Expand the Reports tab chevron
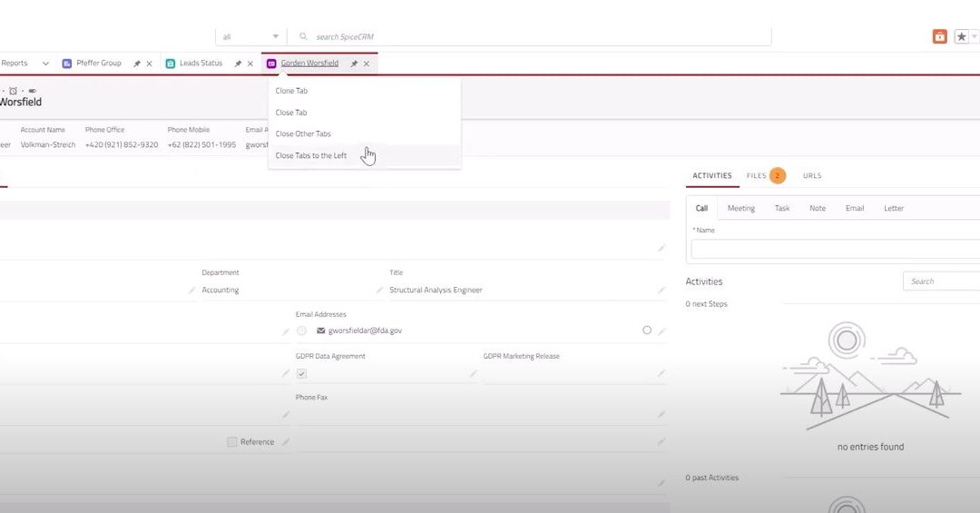This screenshot has height=513, width=980. [x=45, y=64]
